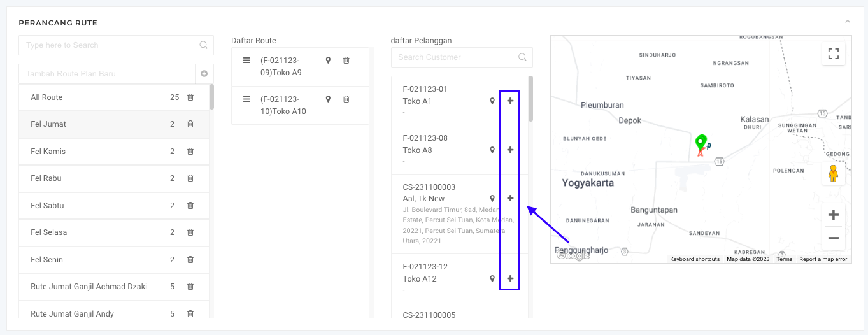Toggle fullscreen map view
Image resolution: width=868 pixels, height=335 pixels.
[833, 53]
